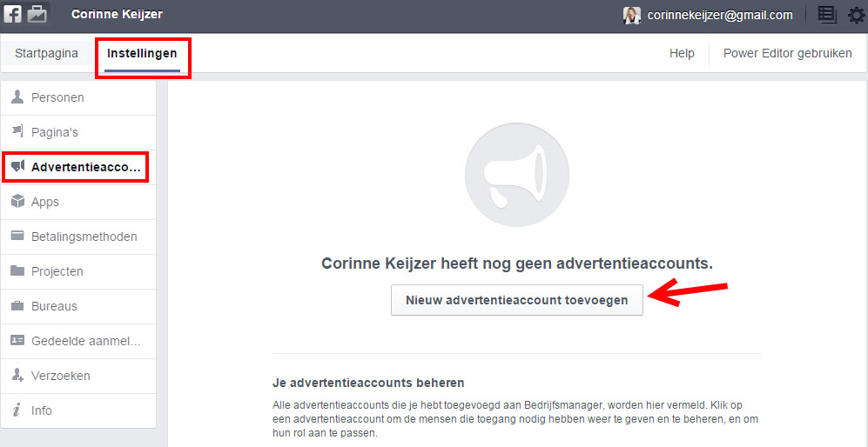Screen dimensions: 868x447
Task: Open the settings gear icon
Action: click(x=857, y=15)
